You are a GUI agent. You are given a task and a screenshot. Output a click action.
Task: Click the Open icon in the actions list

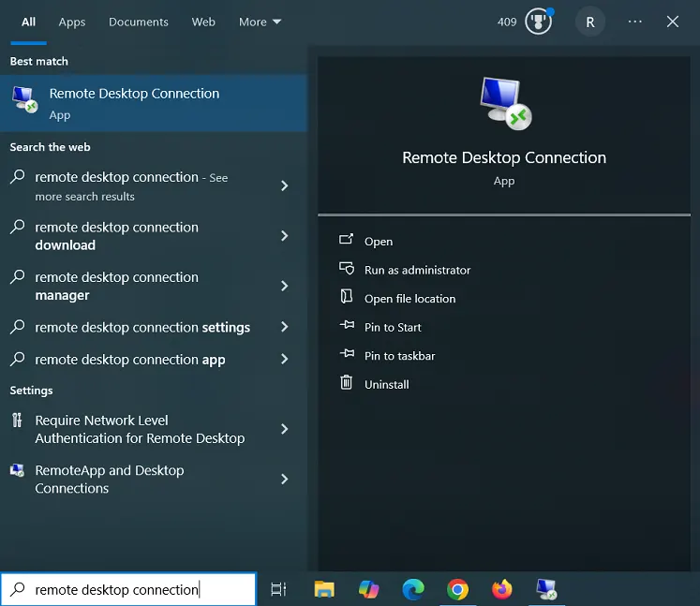346,240
